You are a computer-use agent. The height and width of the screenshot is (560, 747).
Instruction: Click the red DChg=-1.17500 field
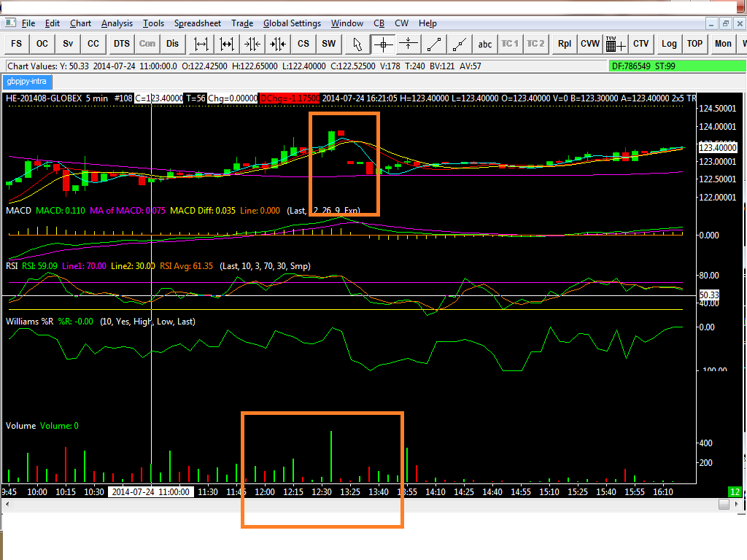(x=289, y=98)
